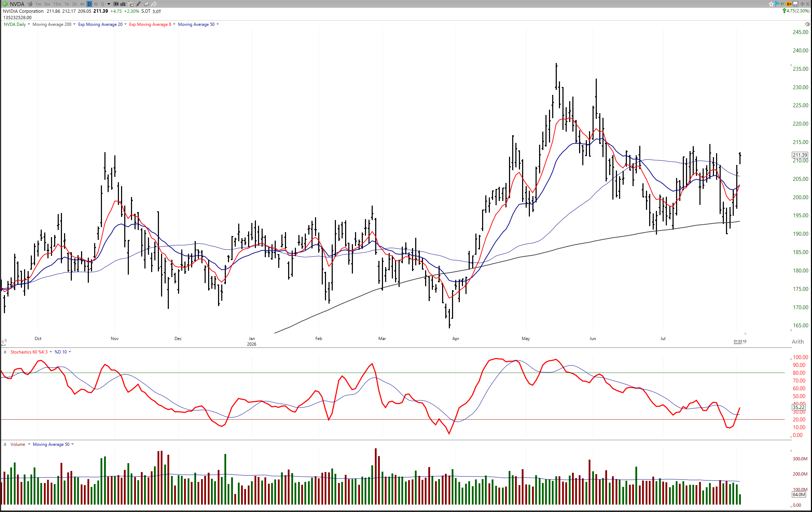The image size is (812, 512).
Task: Toggle the Arith scale mode label
Action: (x=798, y=341)
